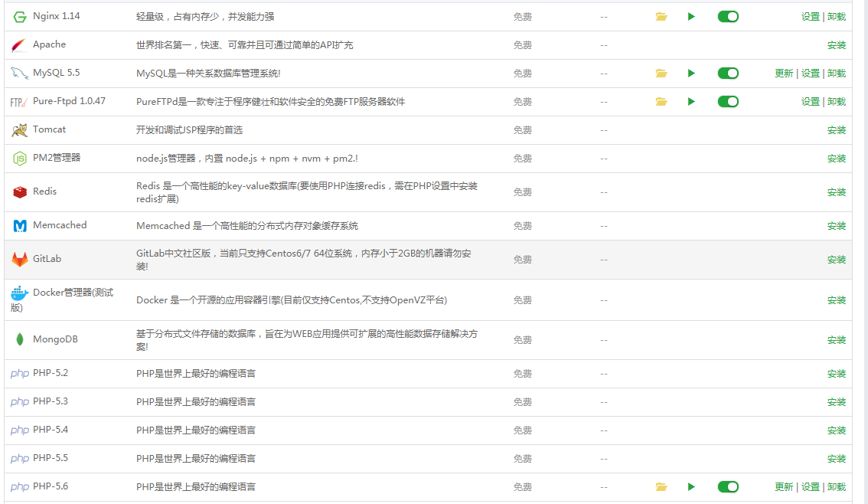Select the Memcached name text
Viewport: 868px width, 504px height.
point(60,225)
